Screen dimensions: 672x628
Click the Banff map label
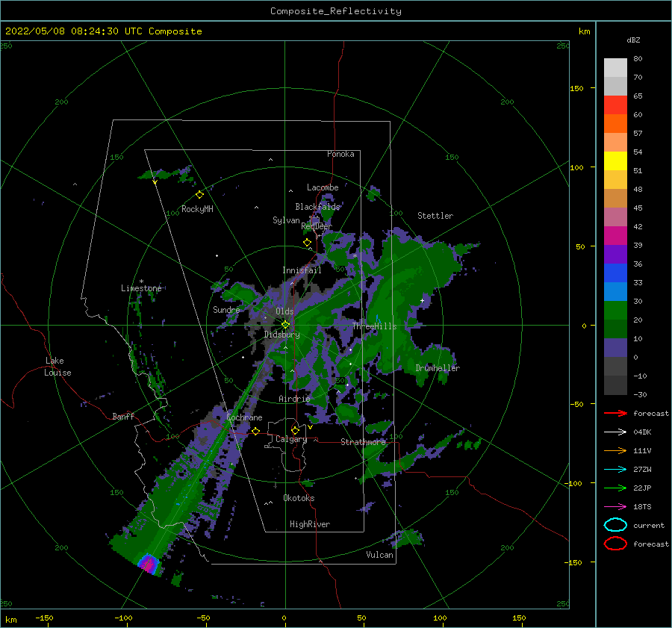[x=123, y=416]
